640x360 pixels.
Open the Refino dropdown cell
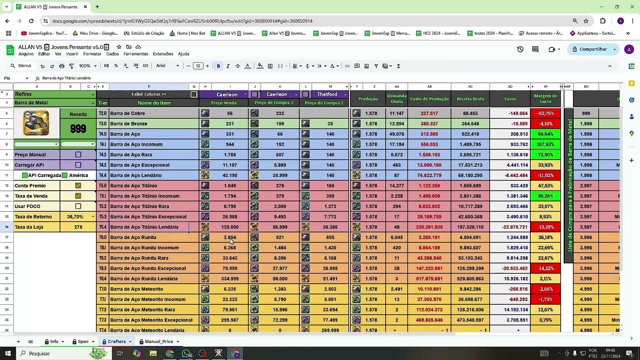click(54, 94)
